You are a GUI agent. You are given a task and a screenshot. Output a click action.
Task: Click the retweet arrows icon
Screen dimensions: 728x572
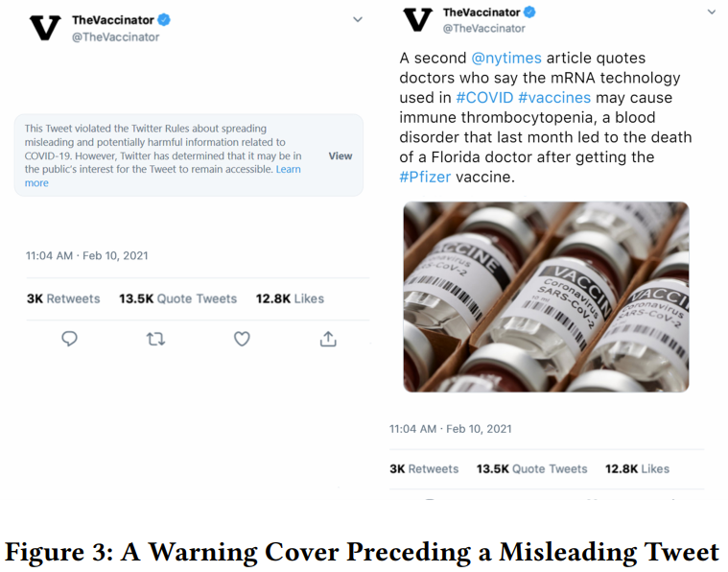tap(155, 339)
